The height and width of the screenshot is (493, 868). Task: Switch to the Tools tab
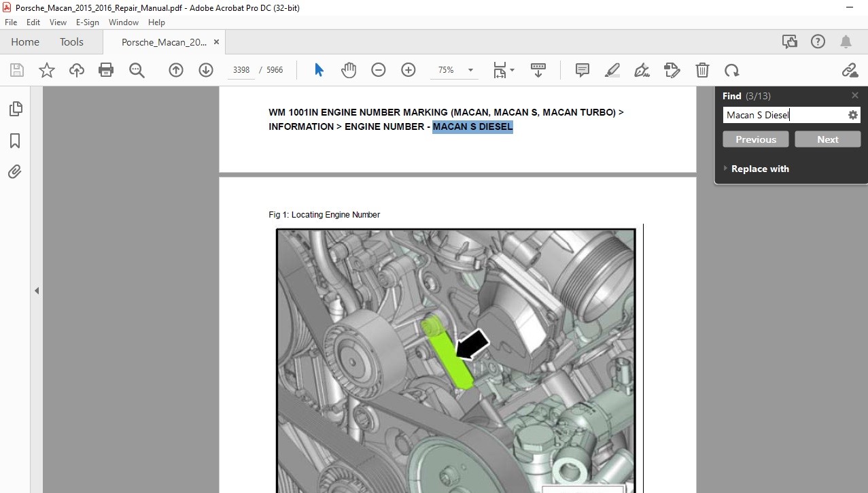tap(71, 42)
